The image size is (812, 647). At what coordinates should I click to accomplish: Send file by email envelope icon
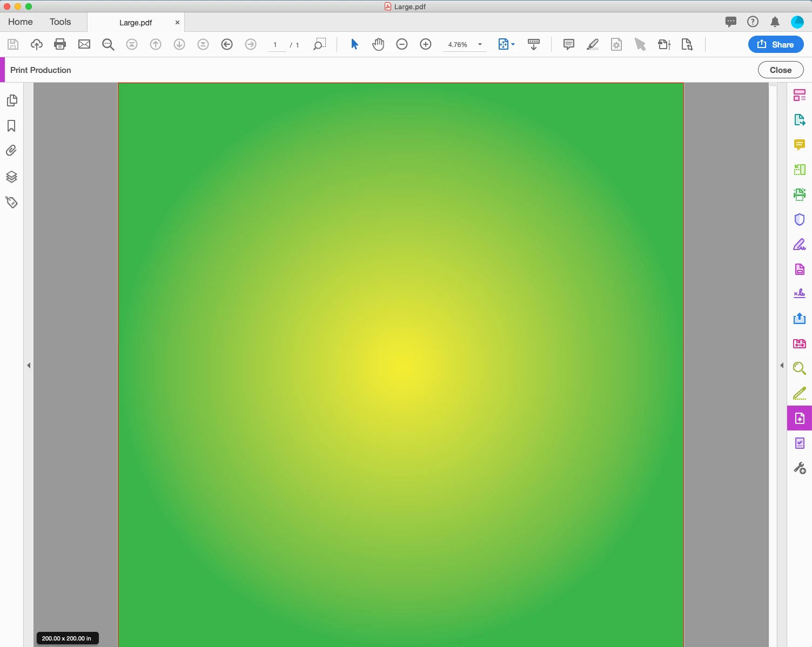pyautogui.click(x=84, y=44)
